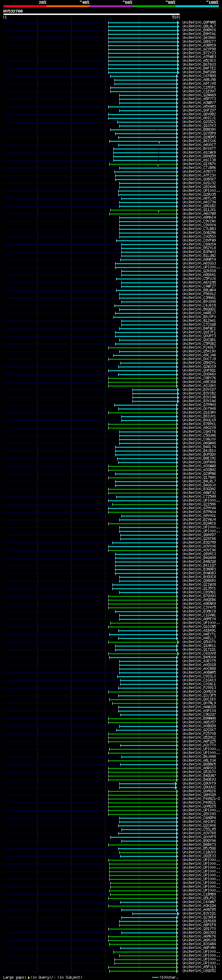Select UniRef100_B8IUV1 label
The height and width of the screenshot is (980, 222).
click(199, 416)
